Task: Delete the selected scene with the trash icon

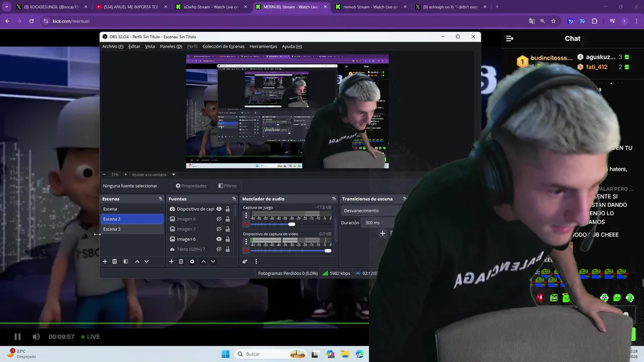Action: (x=115, y=261)
